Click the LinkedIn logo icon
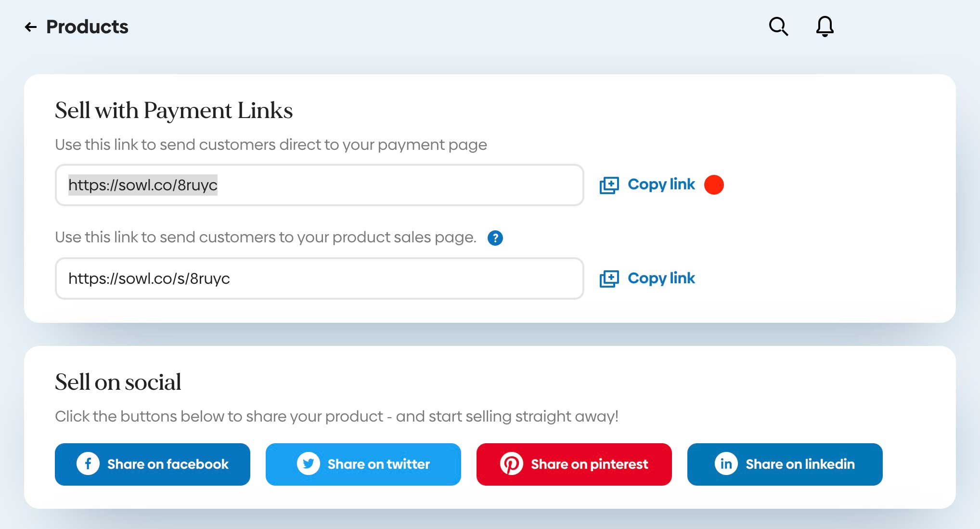 point(726,464)
